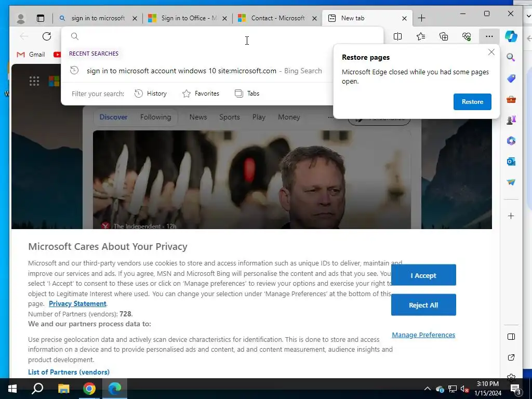Filter search by History
Image resolution: width=532 pixels, height=399 pixels.
(150, 94)
